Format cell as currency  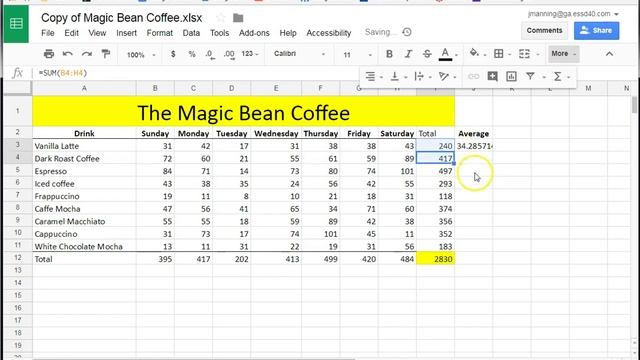(x=173, y=54)
